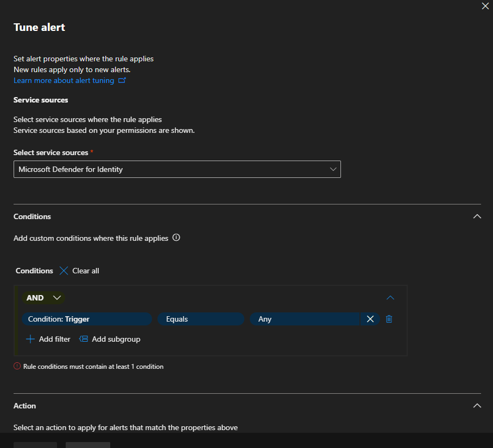The height and width of the screenshot is (448, 493).
Task: Open the Equals operator selector
Action: [x=201, y=319]
